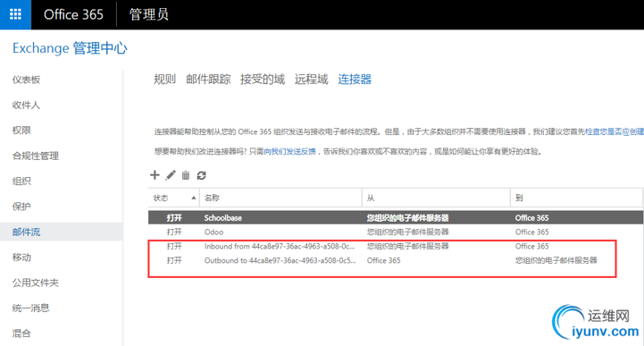Image resolution: width=644 pixels, height=346 pixels.
Task: Select 混合 in sidebar
Action: [21, 333]
